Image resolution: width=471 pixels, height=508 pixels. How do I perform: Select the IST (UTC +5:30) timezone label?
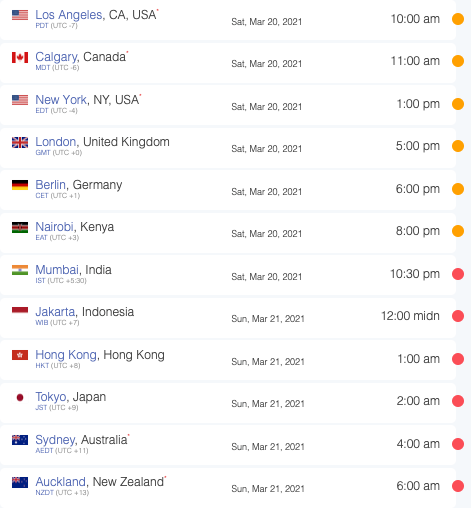click(61, 281)
